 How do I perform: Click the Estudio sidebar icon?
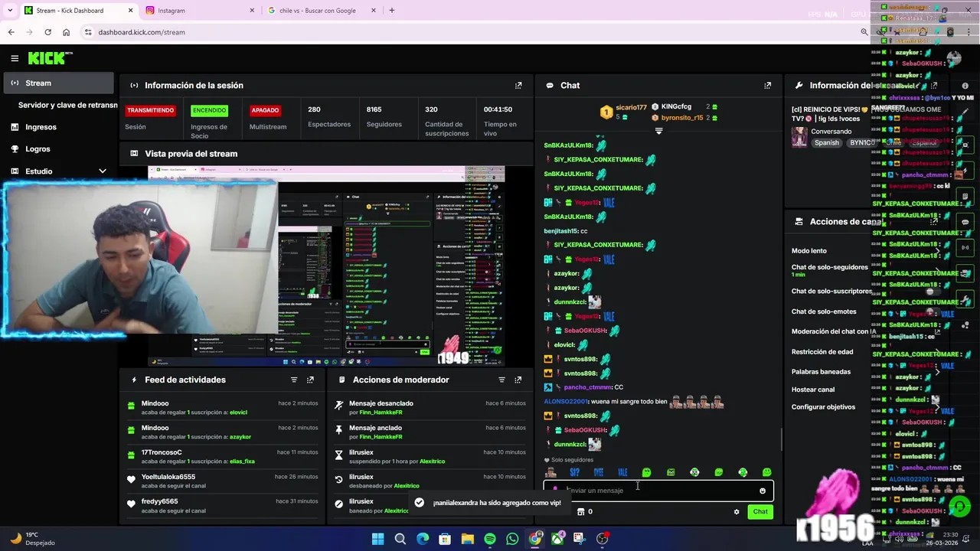15,171
